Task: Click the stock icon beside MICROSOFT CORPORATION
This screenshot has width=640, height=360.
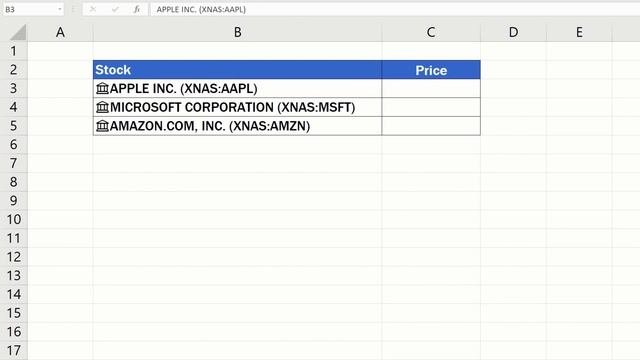Action: coord(102,107)
